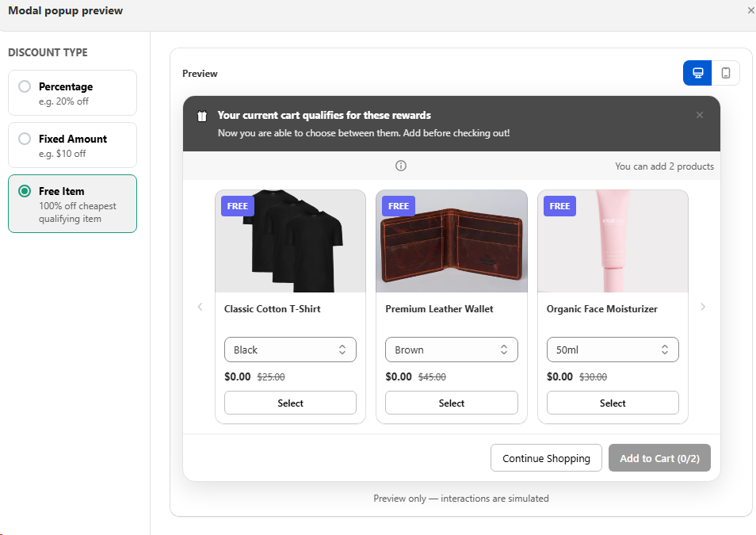This screenshot has height=535, width=756.
Task: Go to previous products with left arrow
Action: [x=200, y=307]
